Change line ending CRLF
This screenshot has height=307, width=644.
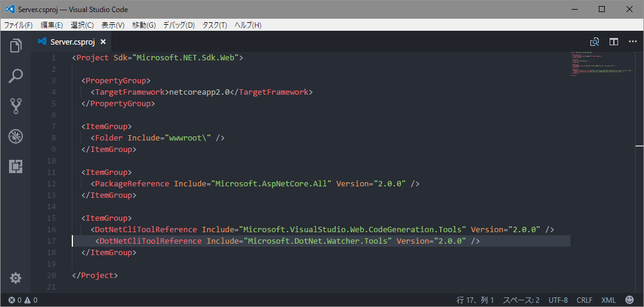584,300
